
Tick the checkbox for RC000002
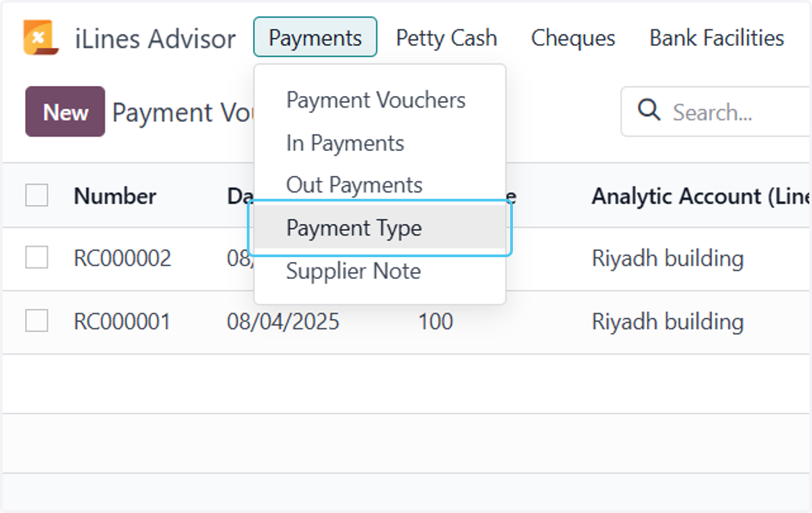pos(37,258)
